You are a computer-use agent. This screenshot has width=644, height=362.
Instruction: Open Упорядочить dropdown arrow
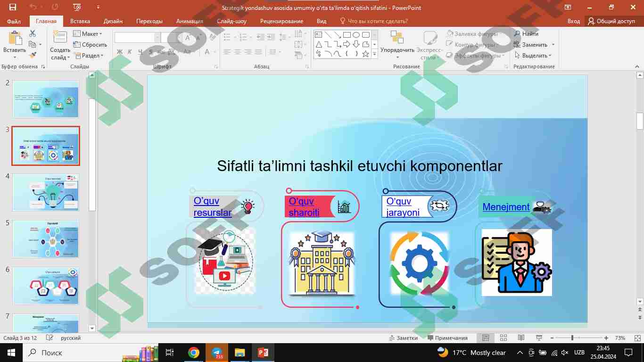(397, 57)
